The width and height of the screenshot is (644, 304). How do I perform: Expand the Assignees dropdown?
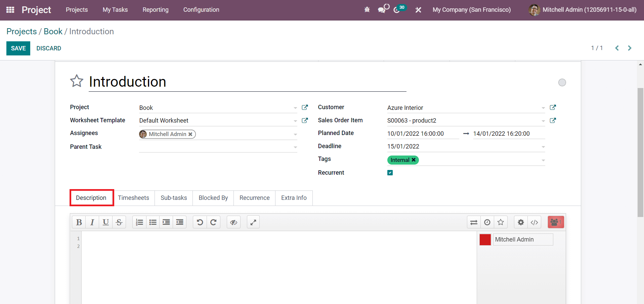[x=295, y=134]
